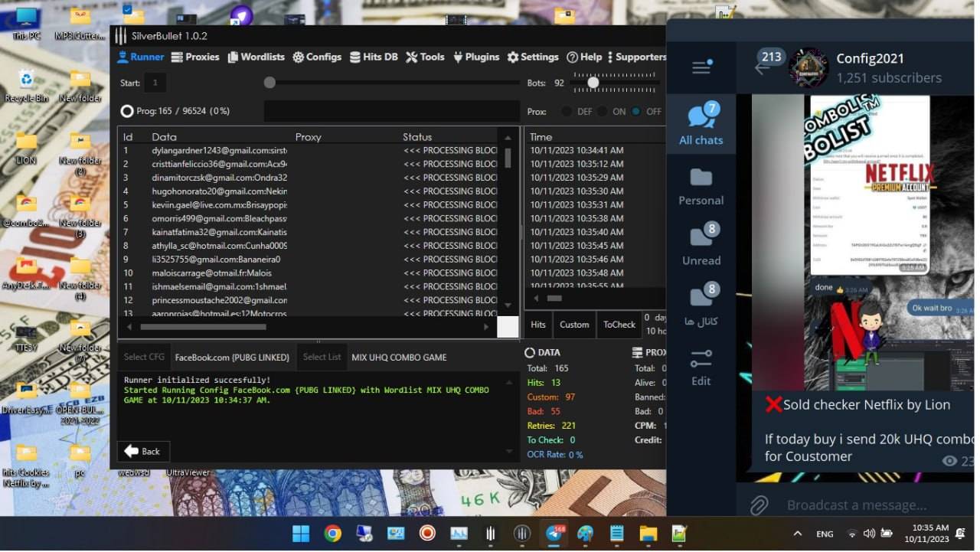
Task: Show the ToCheck results tab
Action: point(619,325)
